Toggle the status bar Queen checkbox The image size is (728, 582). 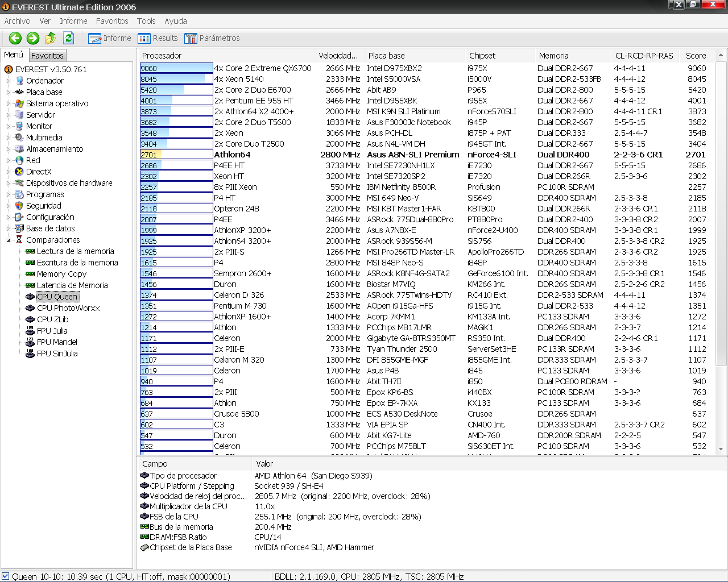pos(6,576)
